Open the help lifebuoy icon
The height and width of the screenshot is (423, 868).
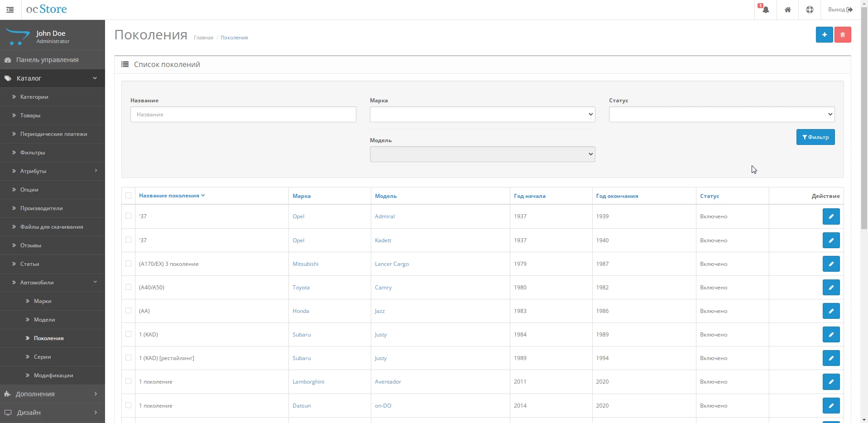(810, 10)
